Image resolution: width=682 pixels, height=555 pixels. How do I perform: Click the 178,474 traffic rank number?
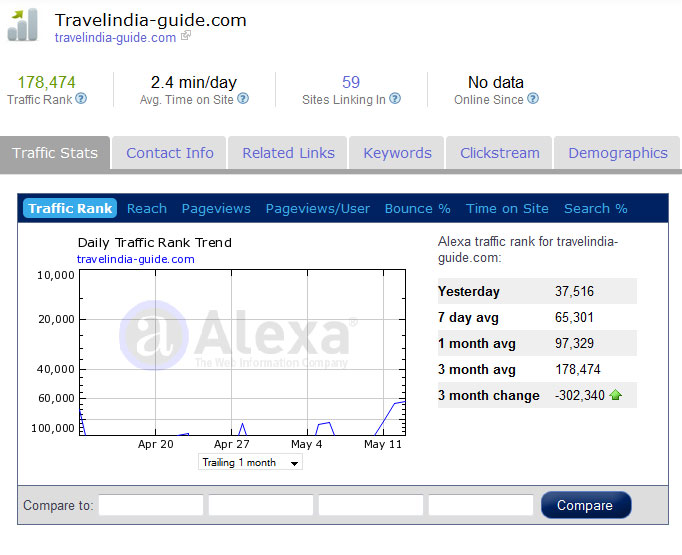pos(46,82)
